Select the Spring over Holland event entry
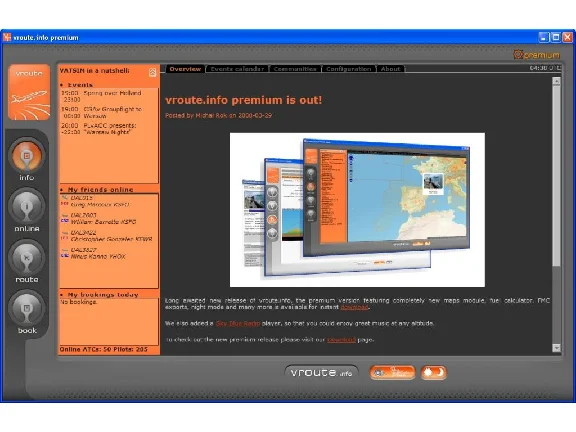The width and height of the screenshot is (576, 432). [101, 96]
